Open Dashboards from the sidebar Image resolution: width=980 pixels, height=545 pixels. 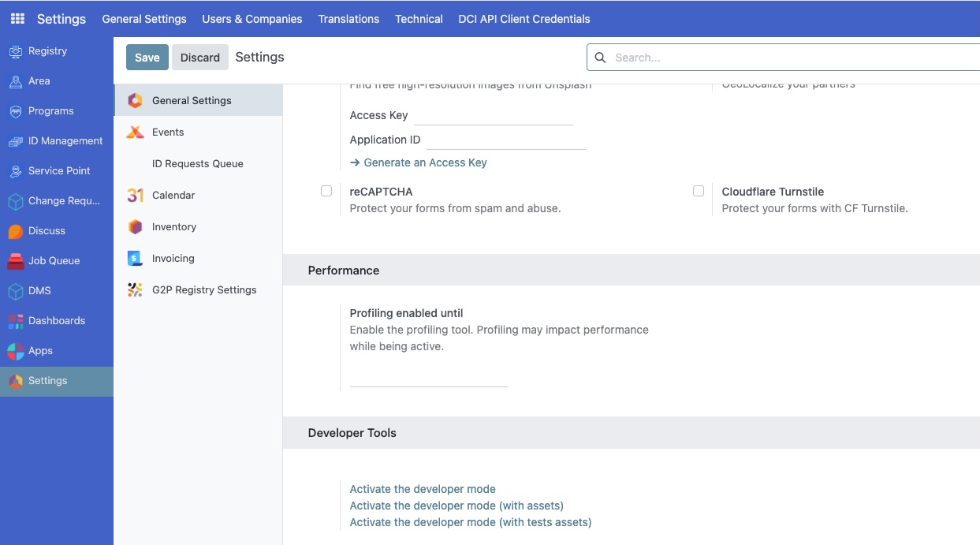(x=56, y=320)
